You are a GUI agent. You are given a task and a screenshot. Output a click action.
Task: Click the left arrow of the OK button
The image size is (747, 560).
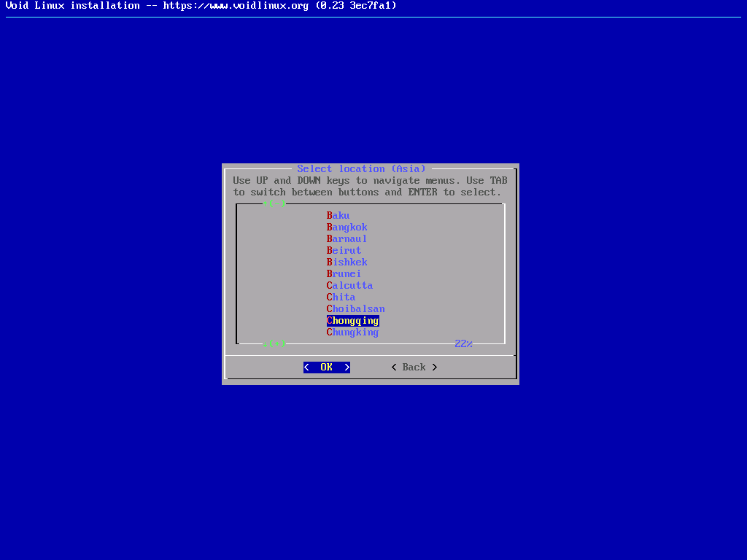pos(306,367)
